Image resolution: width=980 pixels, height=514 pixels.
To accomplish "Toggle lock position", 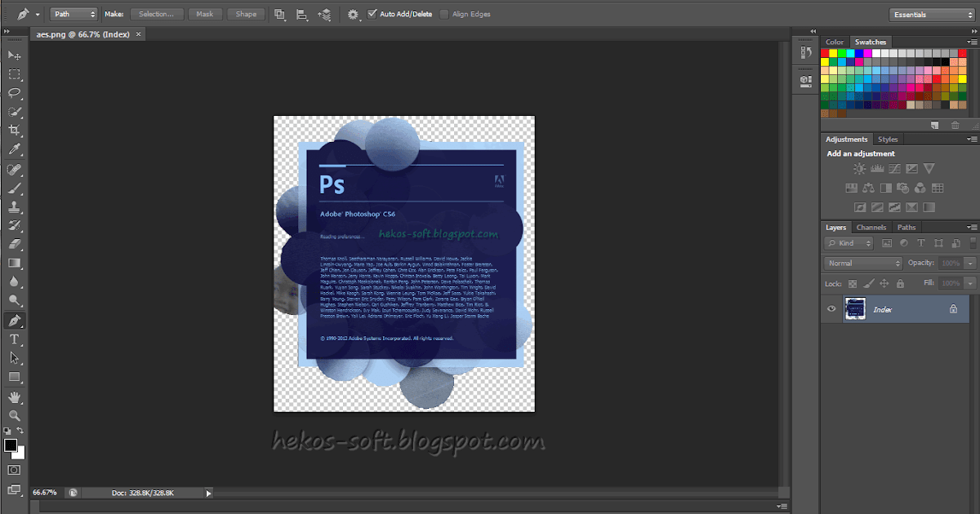I will pyautogui.click(x=884, y=283).
